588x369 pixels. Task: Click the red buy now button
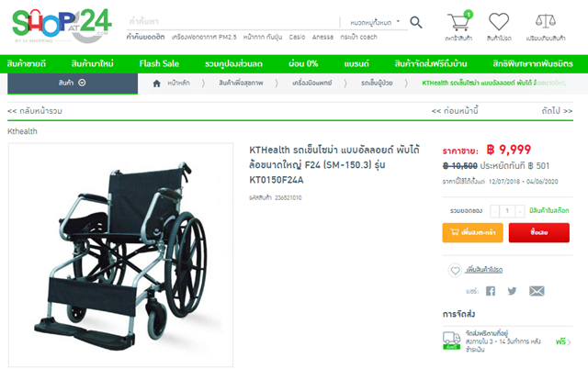539,232
